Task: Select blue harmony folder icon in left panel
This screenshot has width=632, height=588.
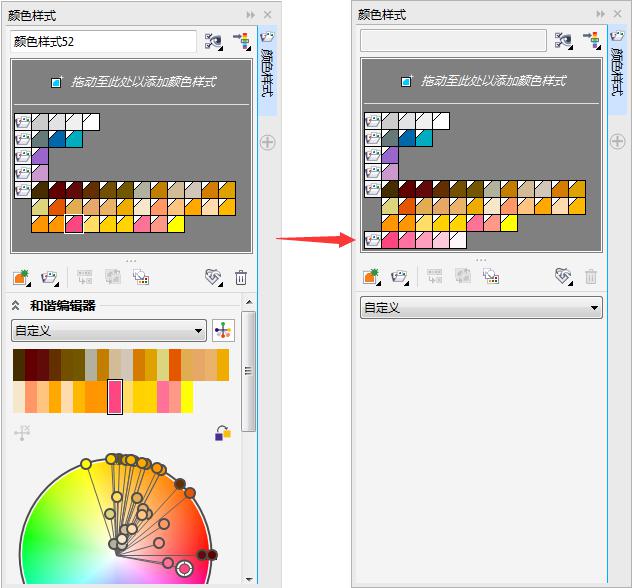Action: pyautogui.click(x=23, y=139)
